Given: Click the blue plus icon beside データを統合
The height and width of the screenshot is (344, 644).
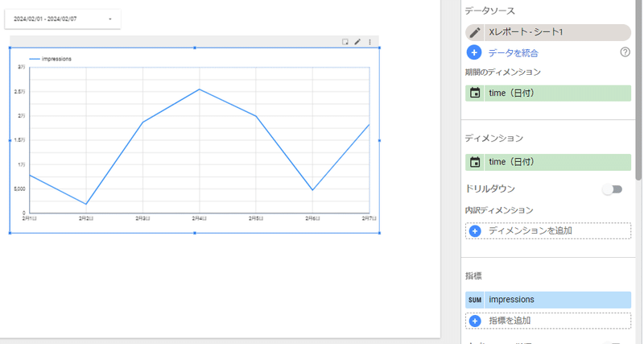Looking at the screenshot, I should point(474,52).
